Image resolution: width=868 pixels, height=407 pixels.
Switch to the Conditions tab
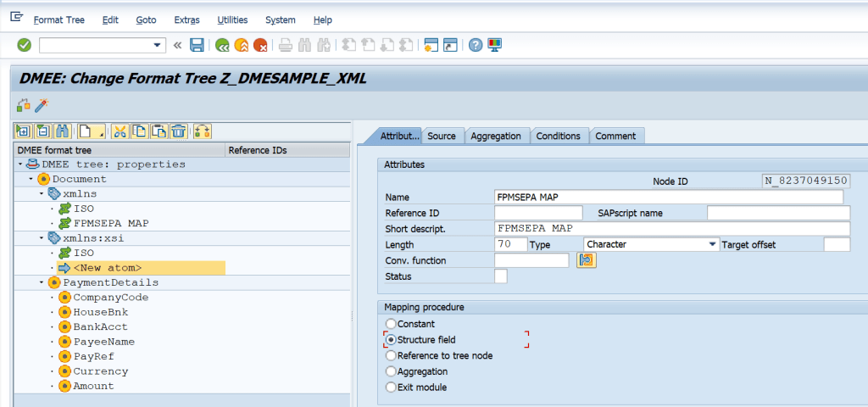(x=559, y=137)
